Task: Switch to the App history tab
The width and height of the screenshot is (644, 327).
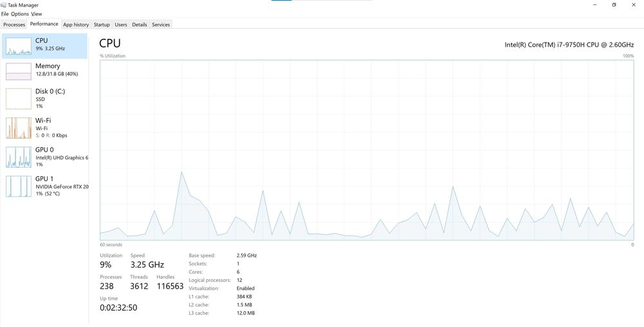Action: point(76,25)
